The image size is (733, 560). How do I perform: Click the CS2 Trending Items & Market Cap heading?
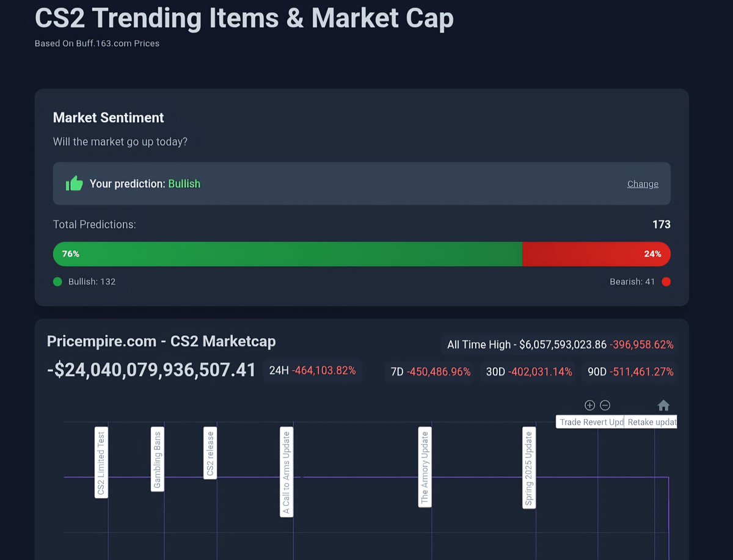pos(244,18)
